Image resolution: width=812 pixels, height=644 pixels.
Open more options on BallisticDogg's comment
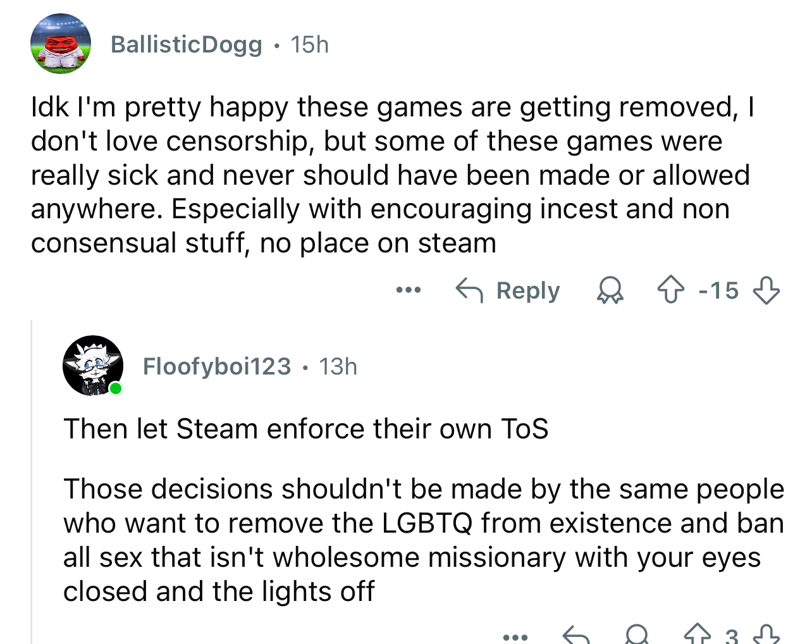tap(409, 290)
